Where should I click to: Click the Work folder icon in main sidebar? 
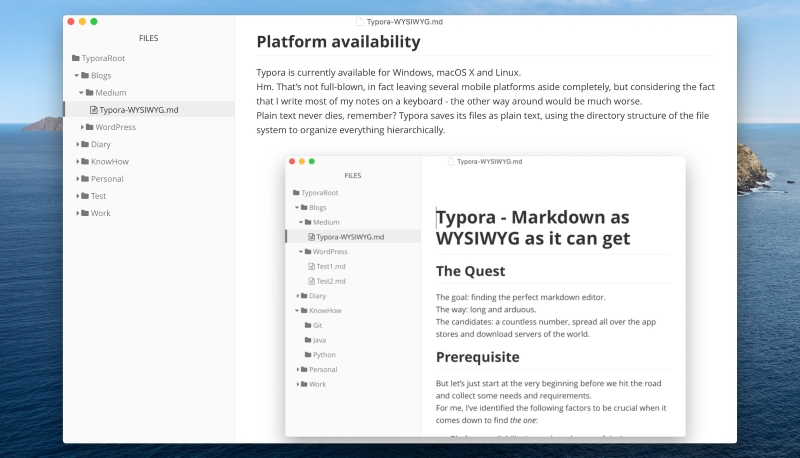point(85,213)
